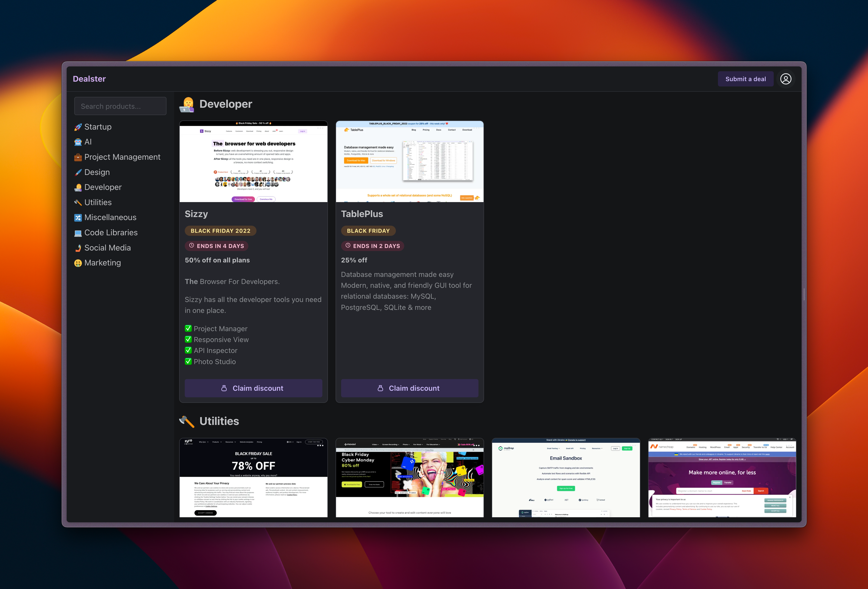Click the robot icon beside AI

[x=78, y=142]
